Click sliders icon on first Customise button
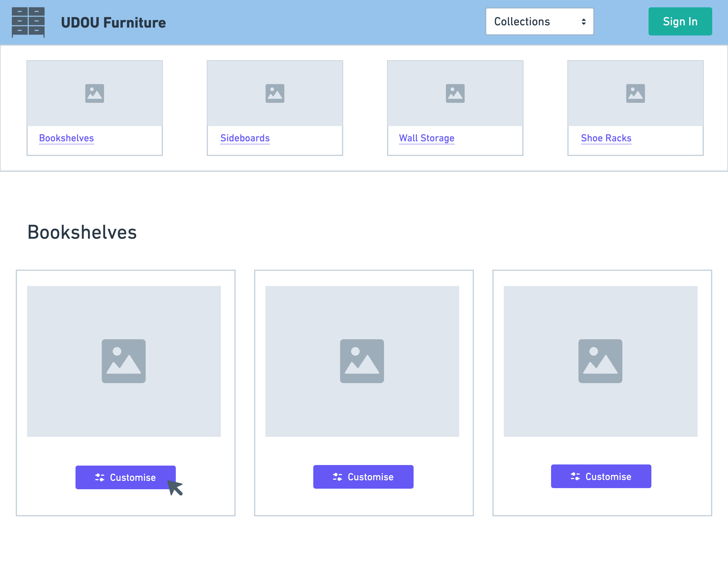Viewport: 728px width, 581px height. [100, 477]
